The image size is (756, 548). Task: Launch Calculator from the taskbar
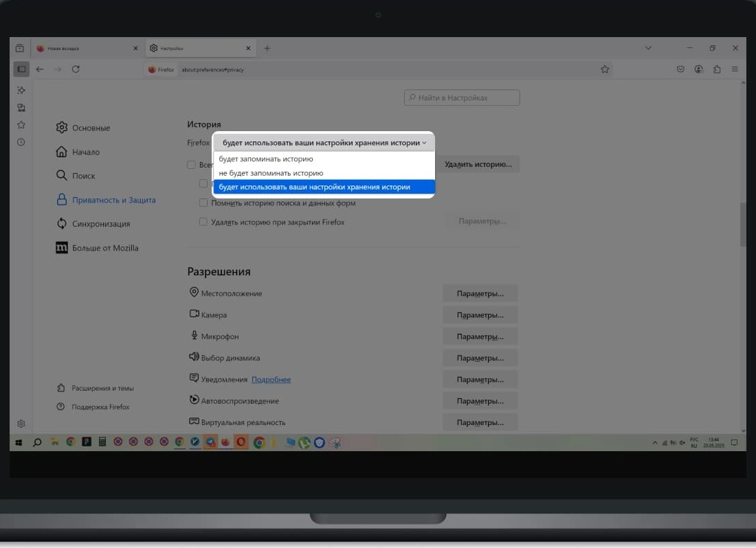pos(102,442)
